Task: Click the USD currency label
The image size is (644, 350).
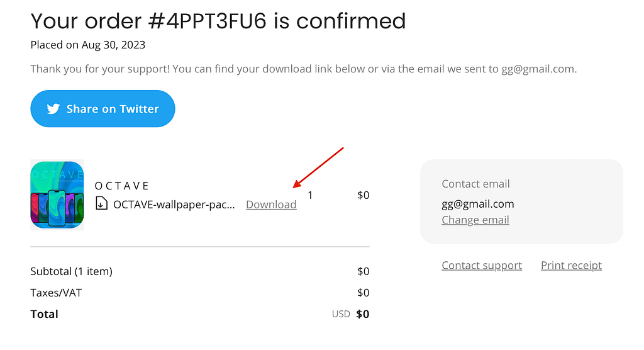Action: click(x=341, y=314)
